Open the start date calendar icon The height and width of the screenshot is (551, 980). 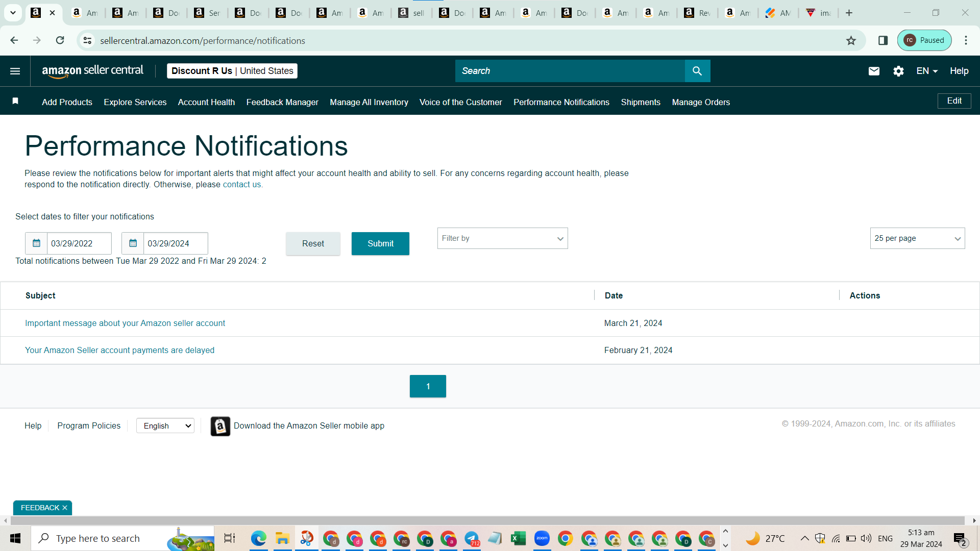(x=36, y=243)
